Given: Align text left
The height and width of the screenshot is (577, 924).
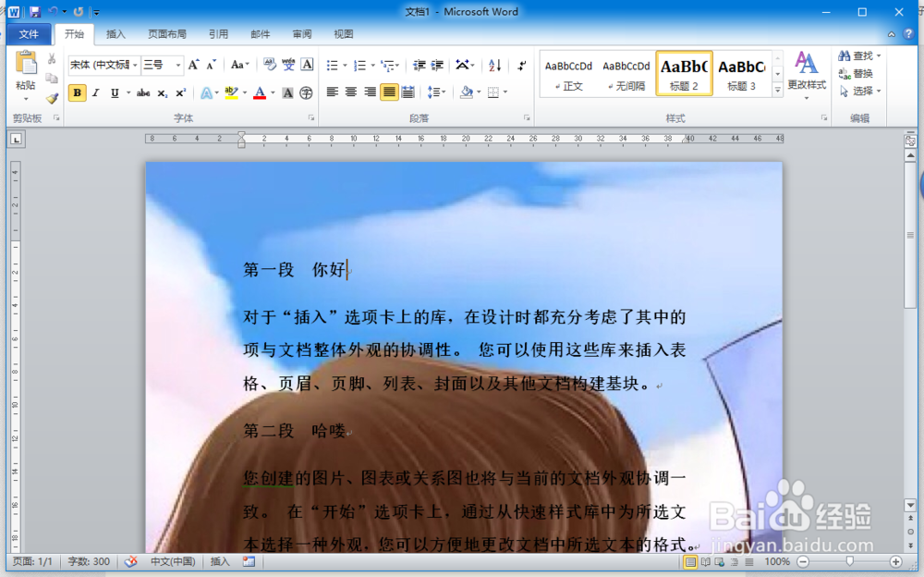Looking at the screenshot, I should tap(333, 92).
